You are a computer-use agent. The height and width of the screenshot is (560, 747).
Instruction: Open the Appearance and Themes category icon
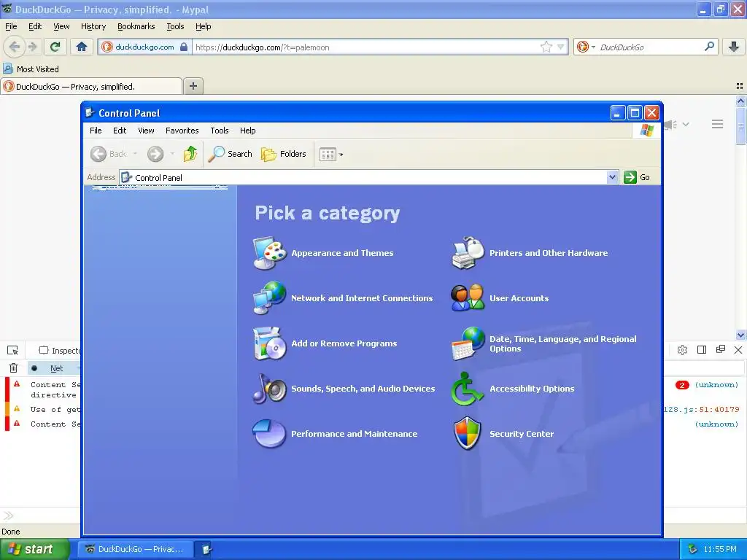(269, 253)
